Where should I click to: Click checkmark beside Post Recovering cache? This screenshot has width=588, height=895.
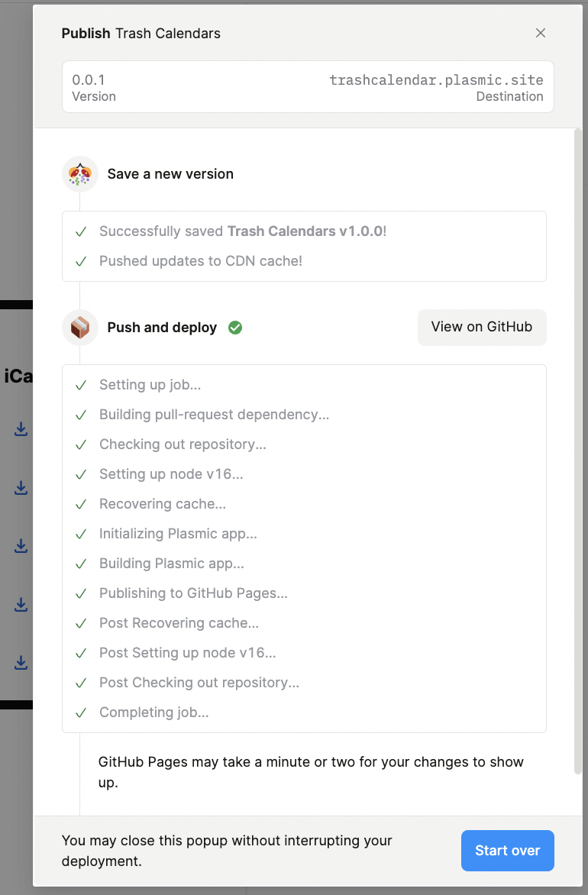click(x=81, y=623)
